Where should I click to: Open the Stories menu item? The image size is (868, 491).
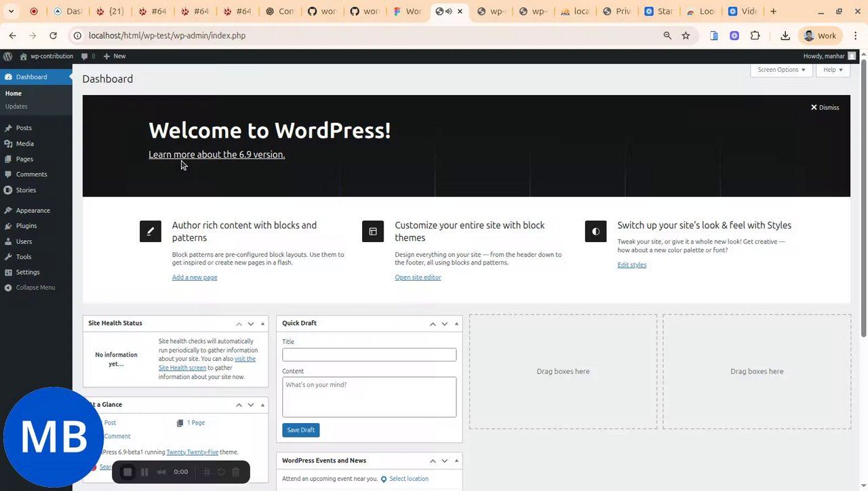click(26, 190)
